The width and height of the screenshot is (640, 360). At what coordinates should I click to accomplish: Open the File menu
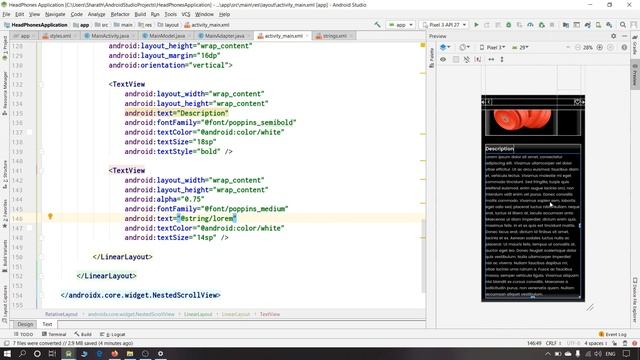pos(6,14)
